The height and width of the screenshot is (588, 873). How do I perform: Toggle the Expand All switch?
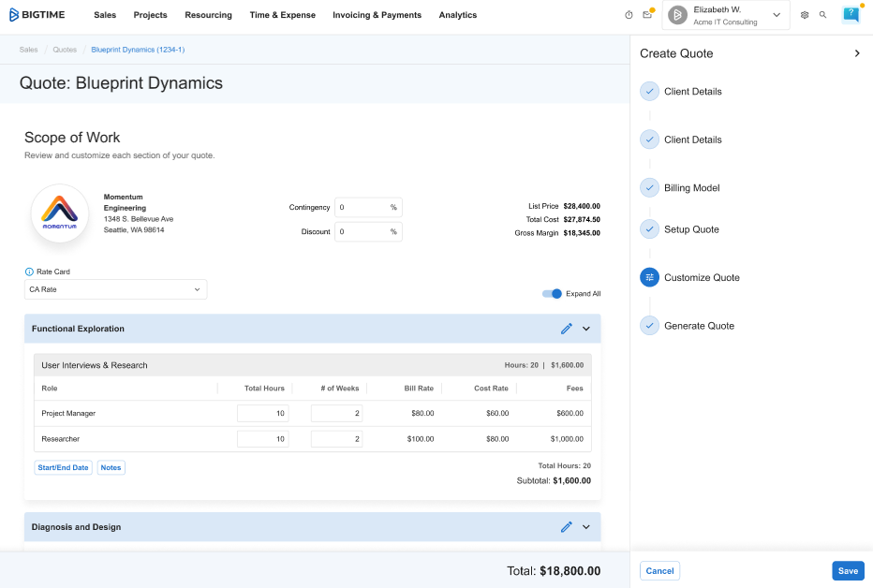click(x=552, y=294)
